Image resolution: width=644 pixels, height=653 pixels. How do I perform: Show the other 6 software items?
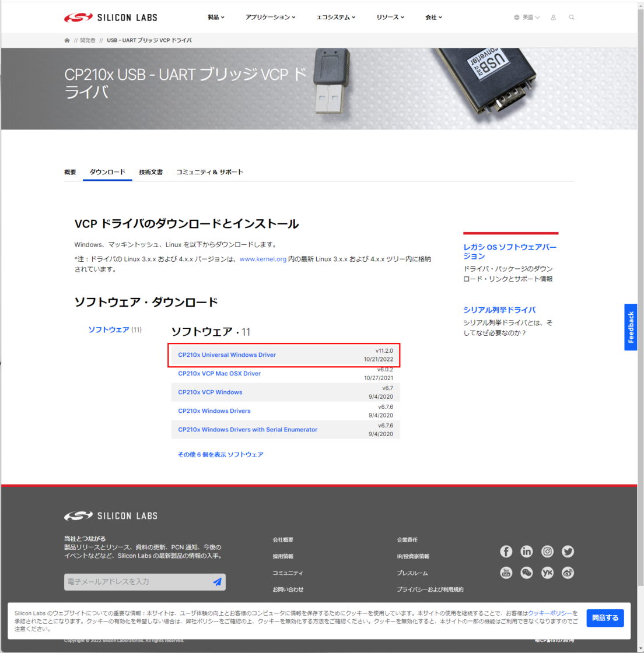click(x=220, y=454)
